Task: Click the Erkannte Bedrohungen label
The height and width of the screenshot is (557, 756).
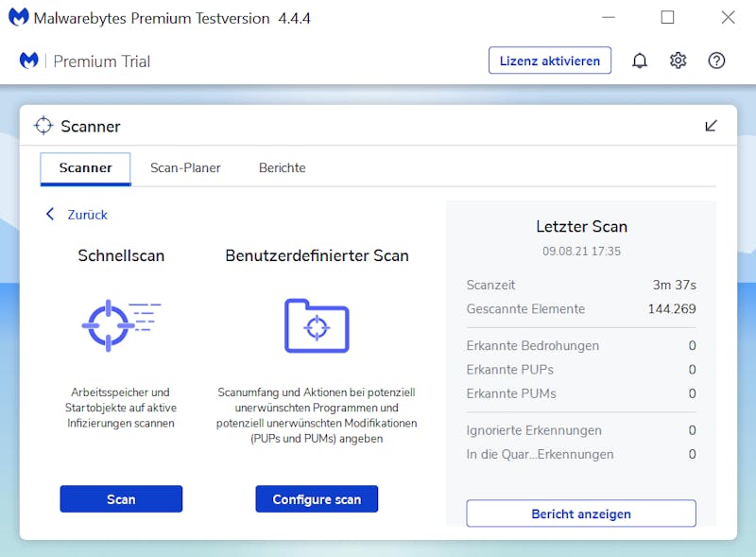Action: [x=532, y=345]
